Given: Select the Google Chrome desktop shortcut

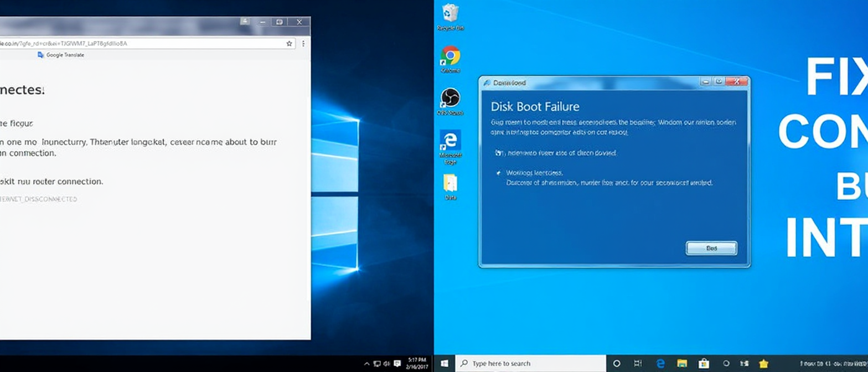Looking at the screenshot, I should click(x=450, y=59).
